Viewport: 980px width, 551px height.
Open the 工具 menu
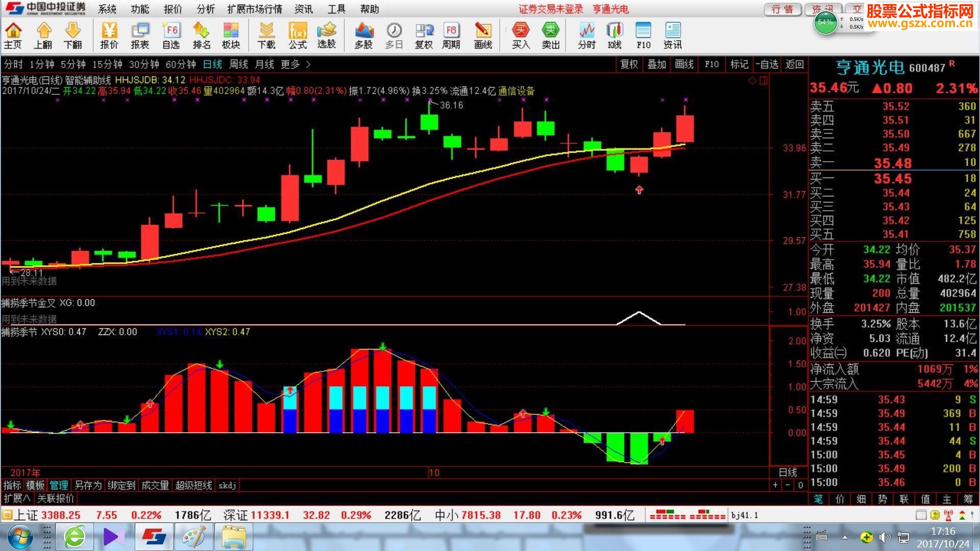336,9
